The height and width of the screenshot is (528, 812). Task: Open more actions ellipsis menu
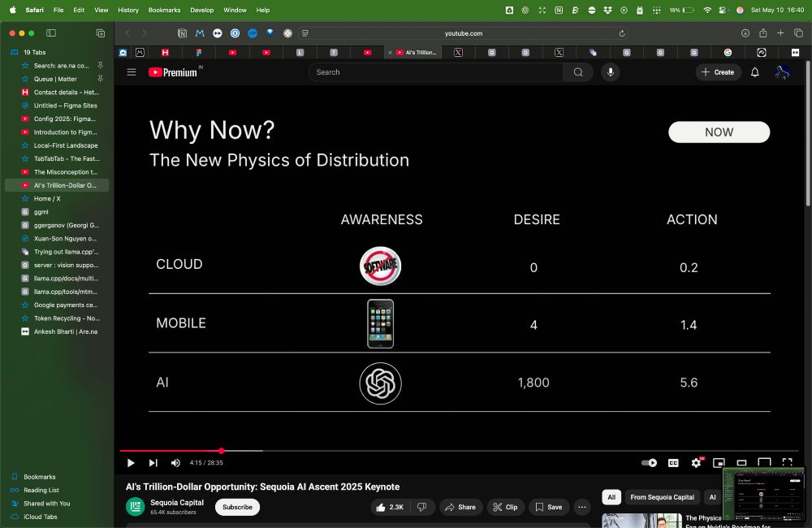point(582,507)
